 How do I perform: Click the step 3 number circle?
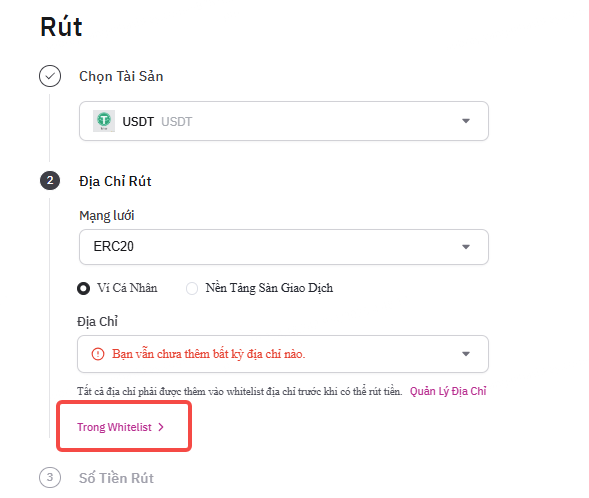pos(50,477)
